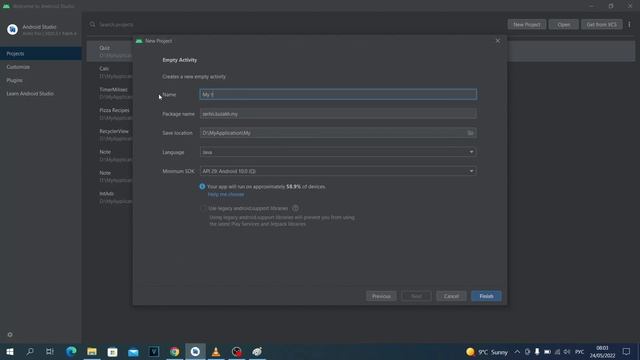The width and height of the screenshot is (640, 360).
Task: Click the Previous button
Action: coord(381,296)
